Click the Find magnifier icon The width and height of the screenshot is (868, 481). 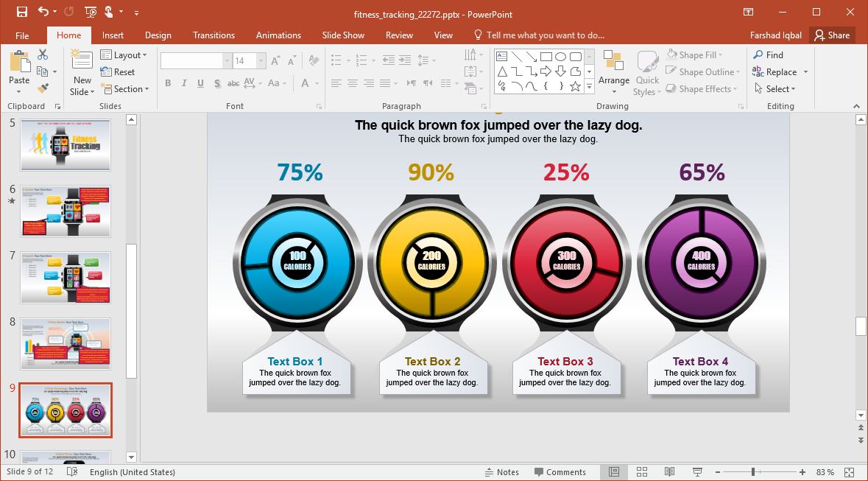758,55
